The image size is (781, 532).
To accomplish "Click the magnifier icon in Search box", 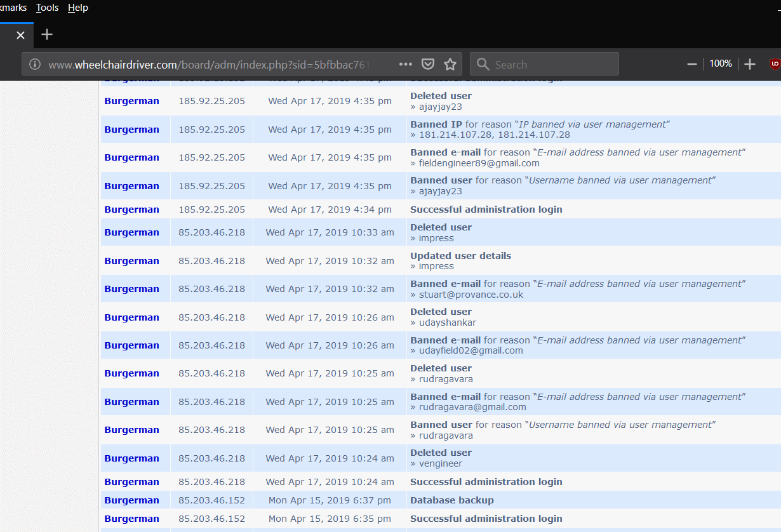I will [483, 64].
